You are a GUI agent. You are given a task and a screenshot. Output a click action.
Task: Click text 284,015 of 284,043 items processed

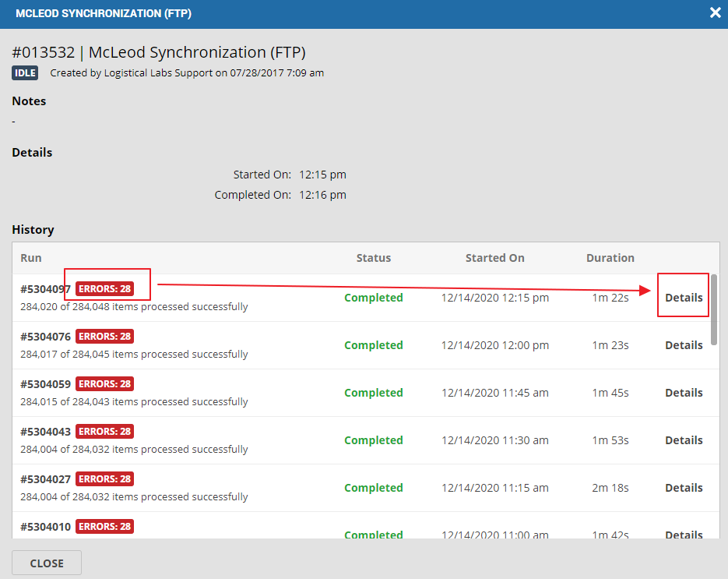point(134,401)
